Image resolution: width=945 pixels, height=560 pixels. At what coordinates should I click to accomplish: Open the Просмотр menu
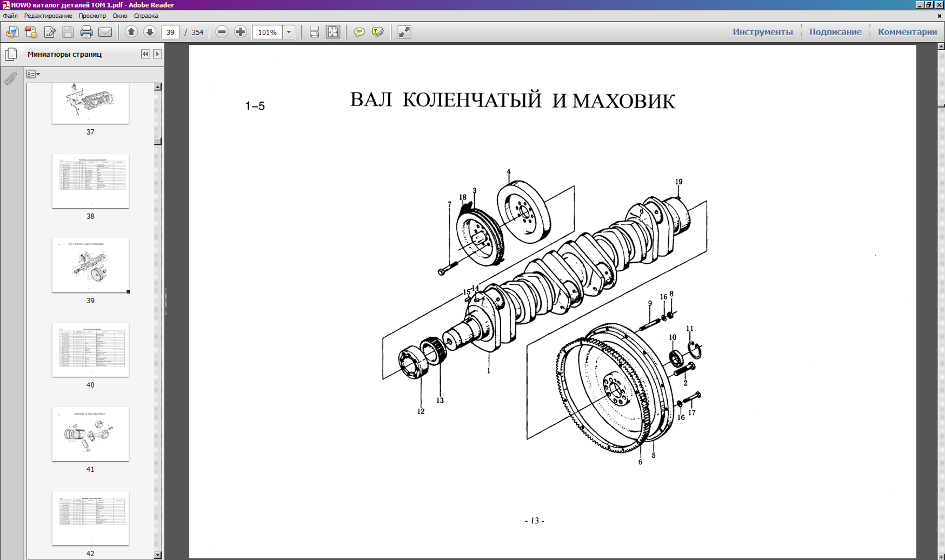[92, 16]
